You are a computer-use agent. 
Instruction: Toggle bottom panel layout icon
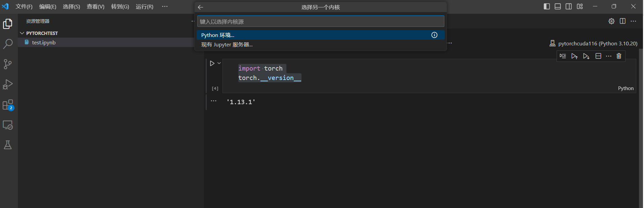[x=558, y=6]
